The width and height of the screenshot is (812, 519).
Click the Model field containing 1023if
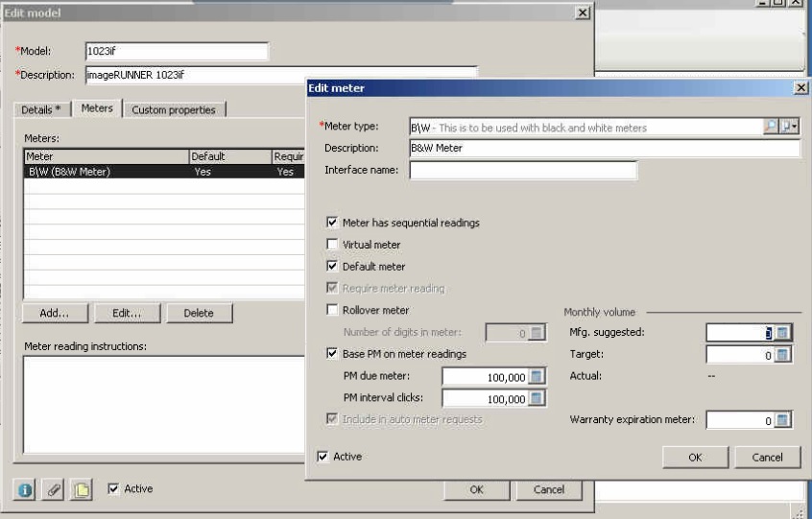pyautogui.click(x=177, y=51)
